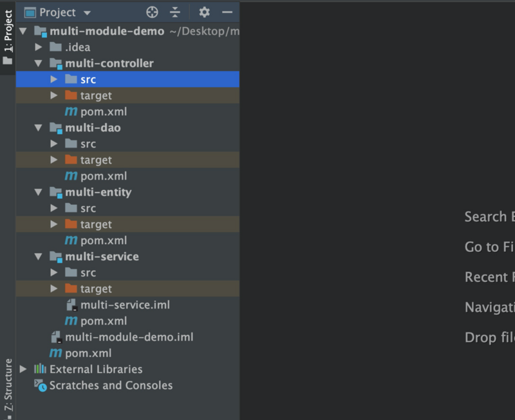
Task: Click the Maven icon beside multi-entity's pom.xml
Action: (71, 240)
